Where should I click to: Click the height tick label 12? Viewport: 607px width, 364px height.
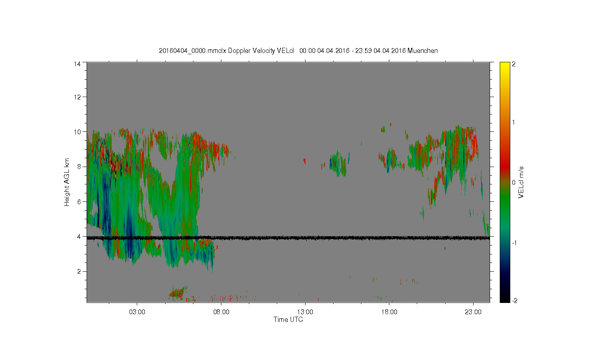[x=77, y=97]
